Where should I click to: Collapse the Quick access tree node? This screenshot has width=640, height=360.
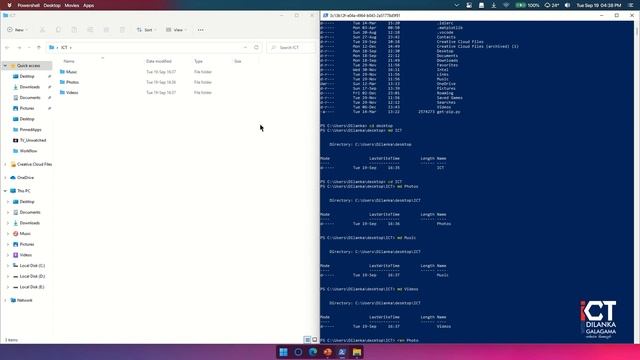[5, 66]
